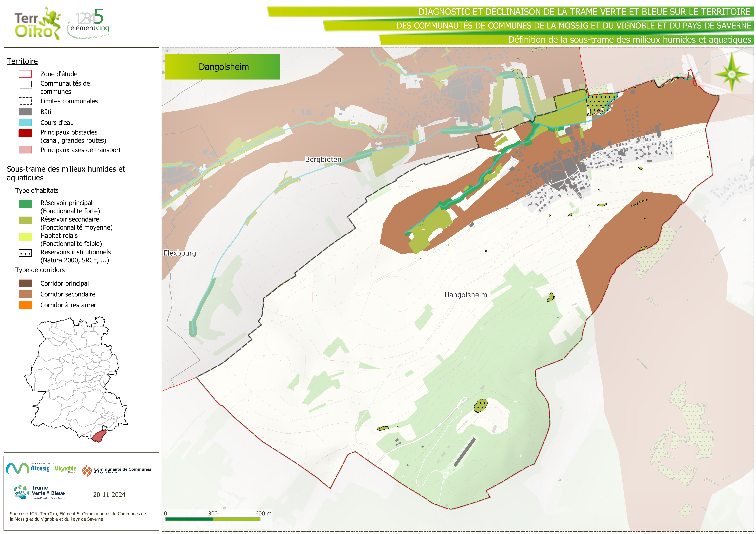Click the Territoire legend heading

pos(22,61)
